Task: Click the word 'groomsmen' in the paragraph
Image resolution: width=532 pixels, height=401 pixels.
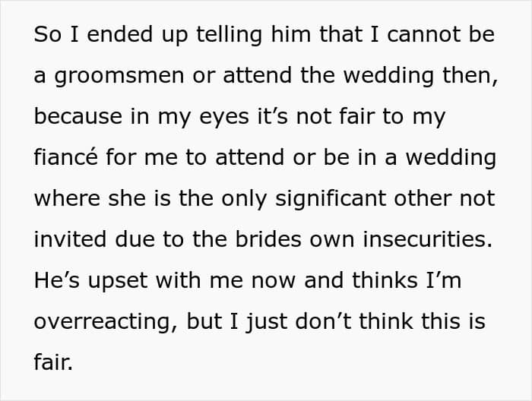Action: click(x=119, y=76)
